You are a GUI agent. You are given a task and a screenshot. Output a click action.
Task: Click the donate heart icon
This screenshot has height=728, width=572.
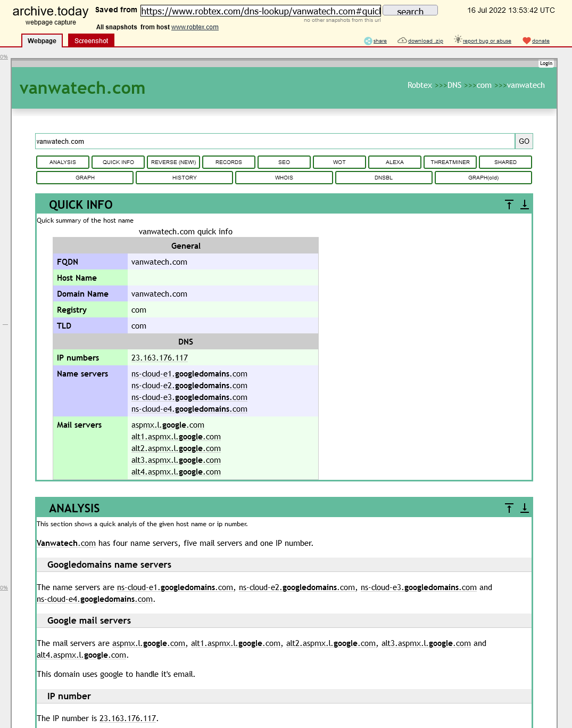(527, 41)
